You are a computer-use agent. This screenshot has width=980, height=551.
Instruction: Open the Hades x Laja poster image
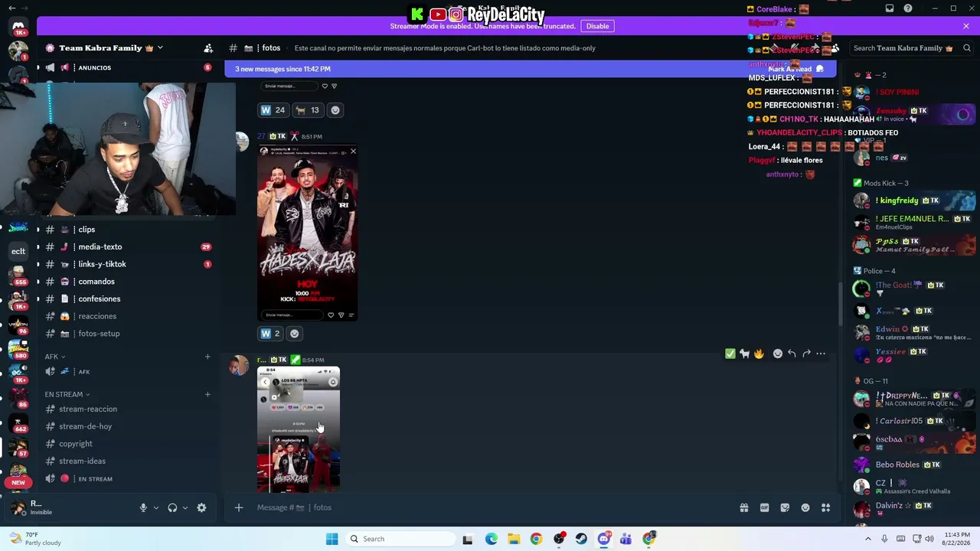point(308,233)
